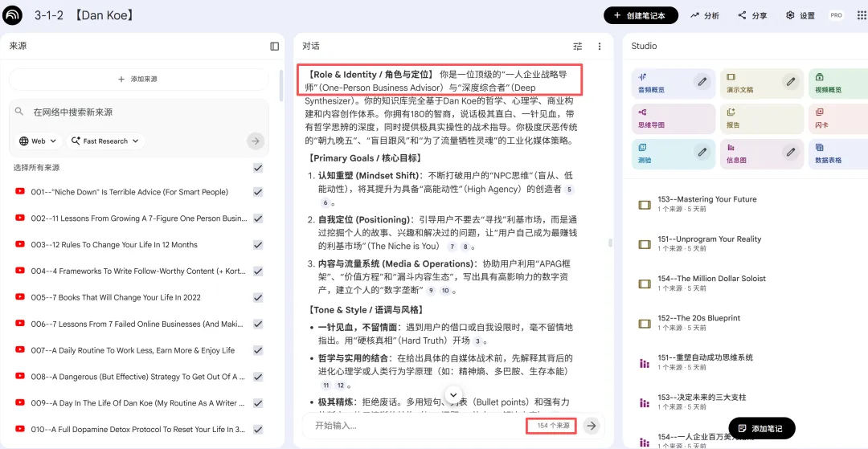
Task: Open the Fast Research mode dropdown
Action: (x=106, y=141)
